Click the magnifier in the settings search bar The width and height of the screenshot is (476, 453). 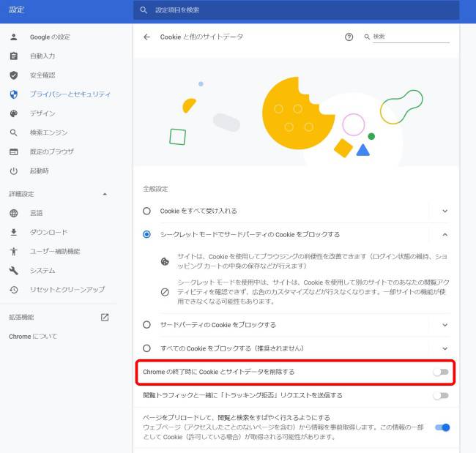(x=144, y=10)
